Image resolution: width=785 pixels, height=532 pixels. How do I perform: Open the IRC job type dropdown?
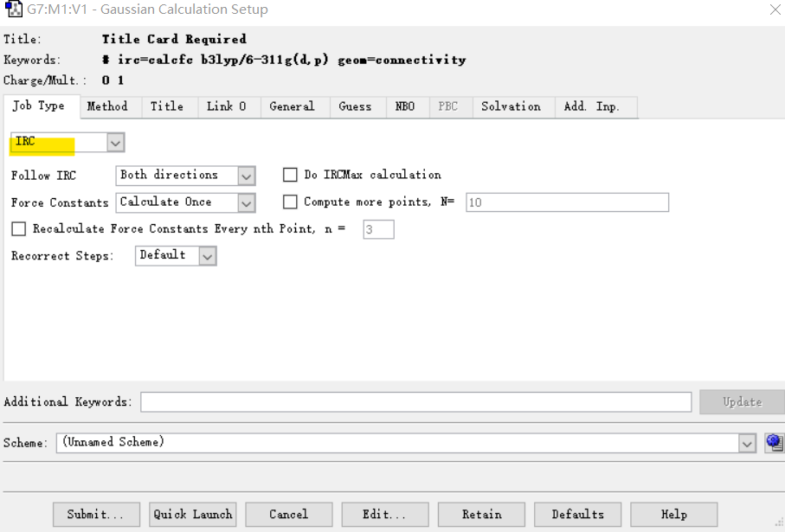(x=115, y=142)
